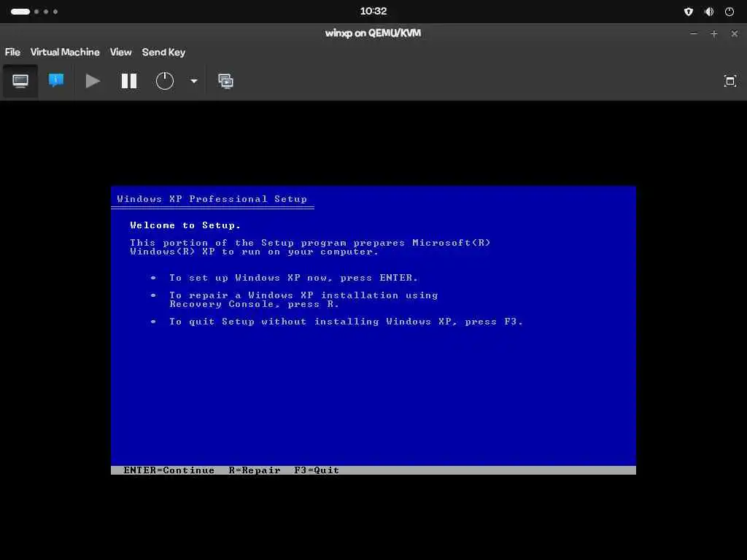Image resolution: width=747 pixels, height=560 pixels.
Task: Click the 'Recovery Console, press R.' line
Action: coord(255,304)
